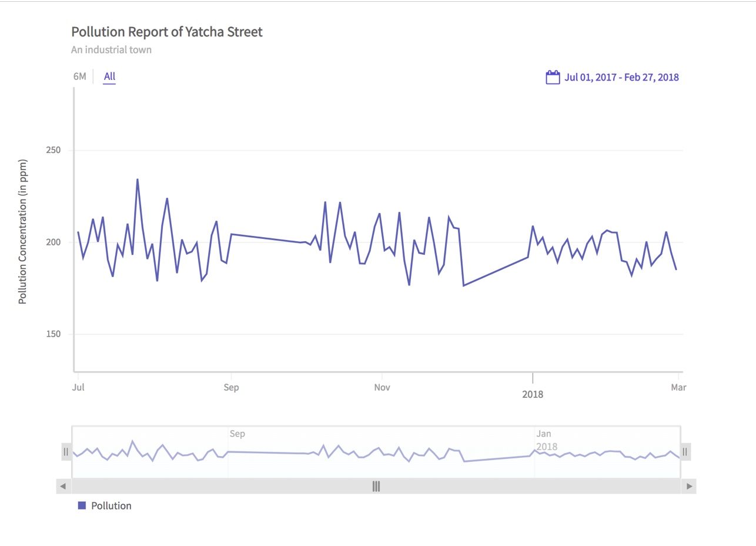The height and width of the screenshot is (546, 756).
Task: Click the Sep label on the x-axis
Action: point(232,388)
